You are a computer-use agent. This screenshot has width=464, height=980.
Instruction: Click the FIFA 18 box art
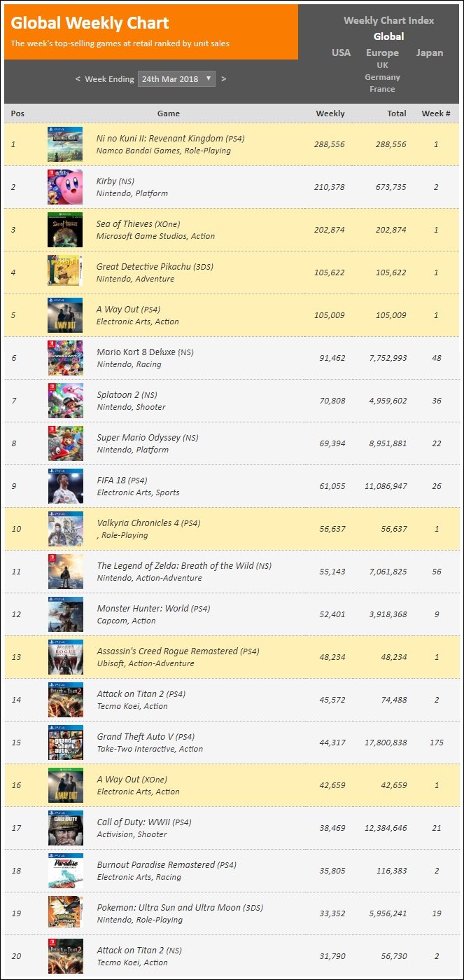(65, 486)
